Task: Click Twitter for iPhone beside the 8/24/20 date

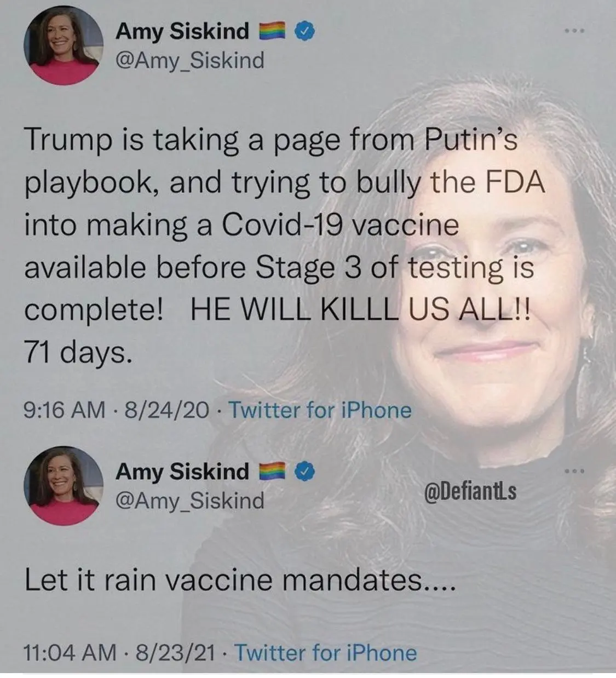Action: [x=319, y=410]
